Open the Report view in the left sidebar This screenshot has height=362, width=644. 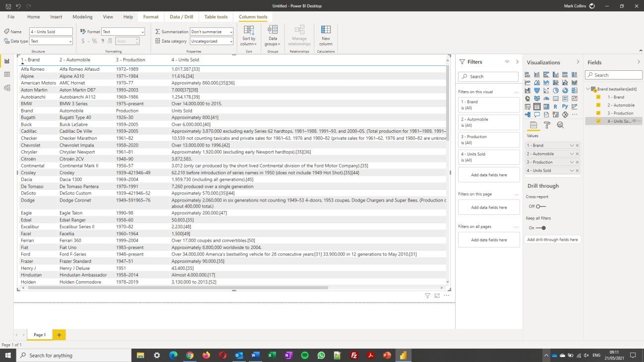click(7, 61)
